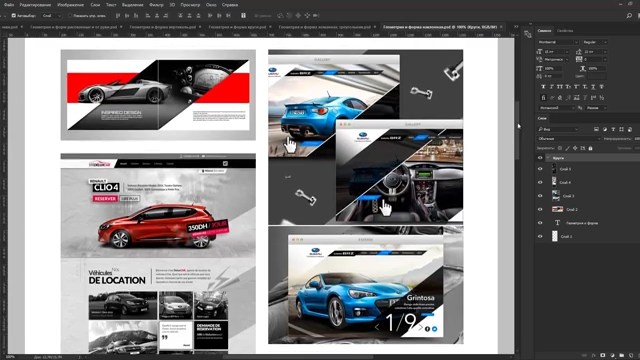This screenshot has width=640, height=360.
Task: Open the Regular font style dropdown
Action: (595, 42)
